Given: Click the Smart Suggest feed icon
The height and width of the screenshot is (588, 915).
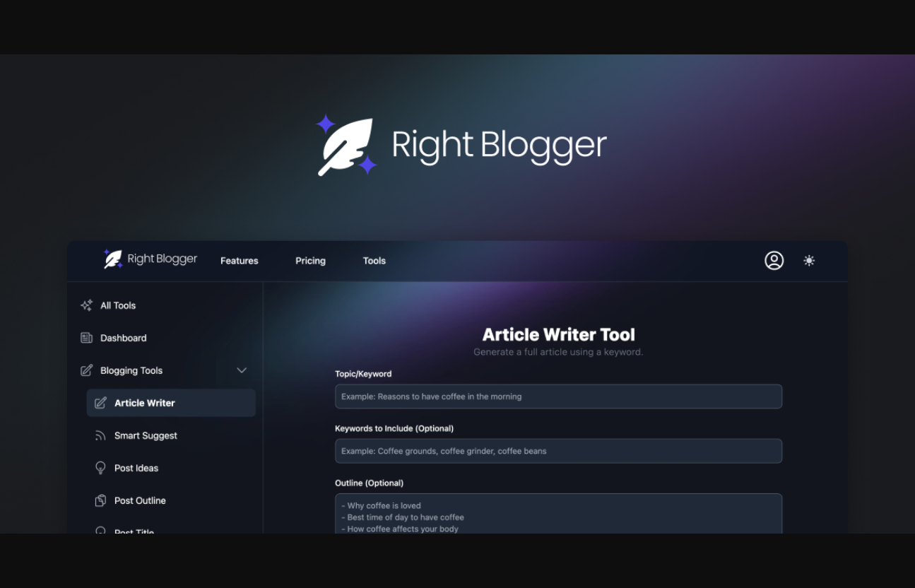Looking at the screenshot, I should click(x=100, y=435).
